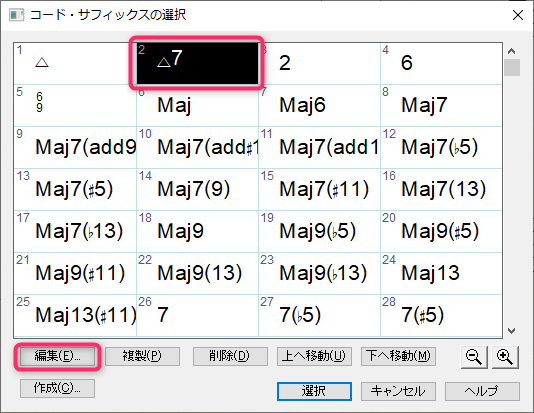Select suffix 12, Maj7(♭5)
The width and height of the screenshot is (534, 413).
coord(441,148)
